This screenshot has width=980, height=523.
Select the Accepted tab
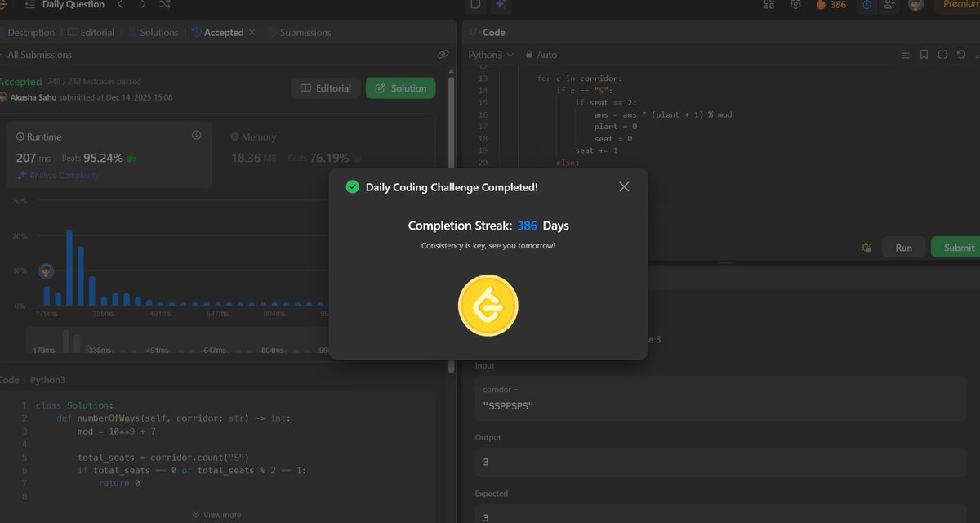pos(218,33)
